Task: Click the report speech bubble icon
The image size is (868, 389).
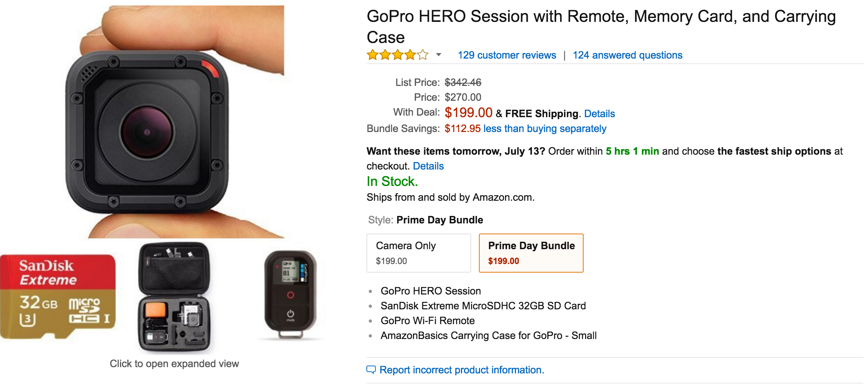Action: (371, 370)
